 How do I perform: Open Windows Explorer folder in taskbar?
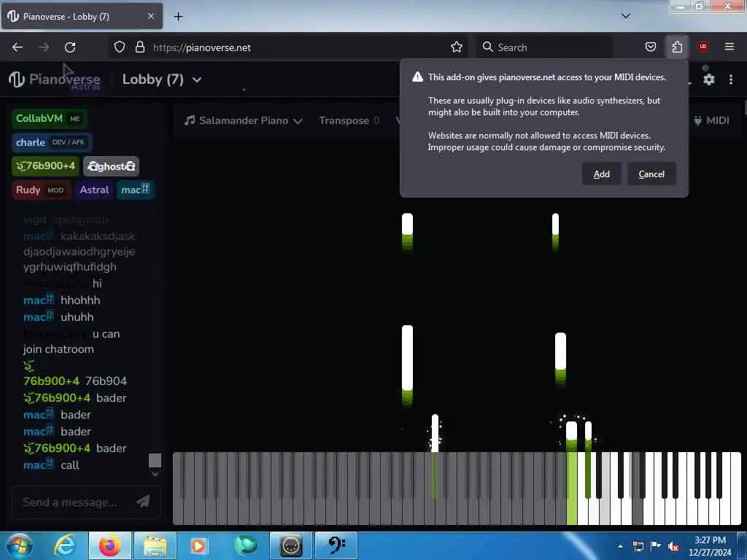click(155, 546)
